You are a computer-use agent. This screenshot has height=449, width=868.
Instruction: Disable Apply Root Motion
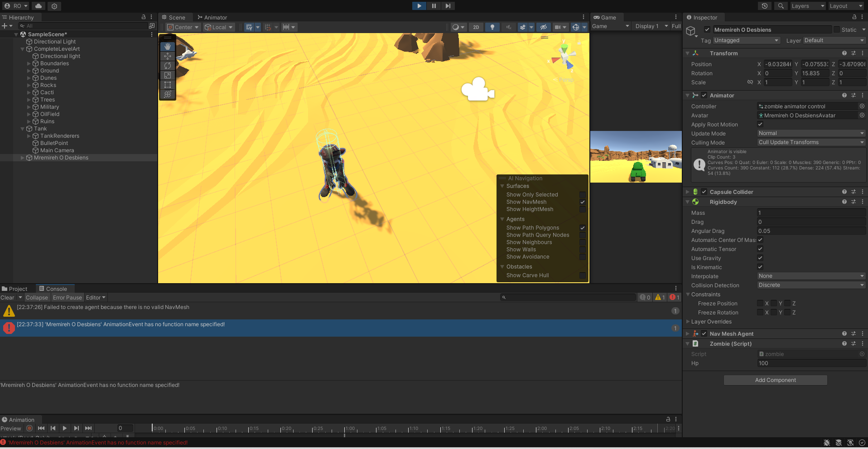point(760,124)
